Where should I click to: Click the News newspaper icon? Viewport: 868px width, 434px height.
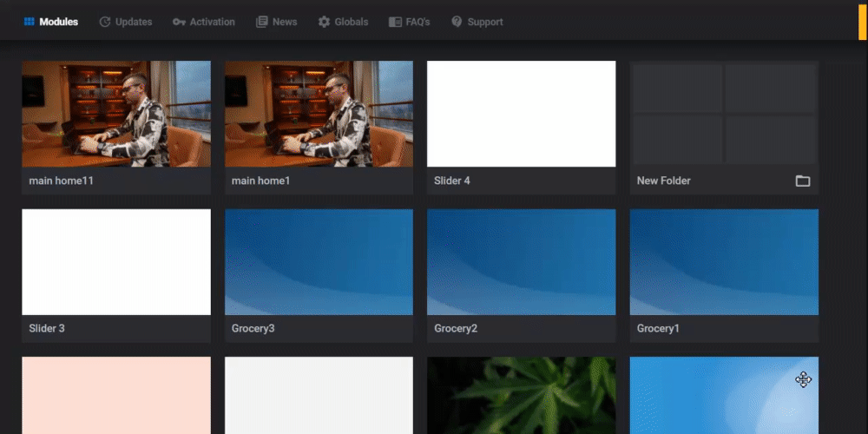click(x=262, y=23)
